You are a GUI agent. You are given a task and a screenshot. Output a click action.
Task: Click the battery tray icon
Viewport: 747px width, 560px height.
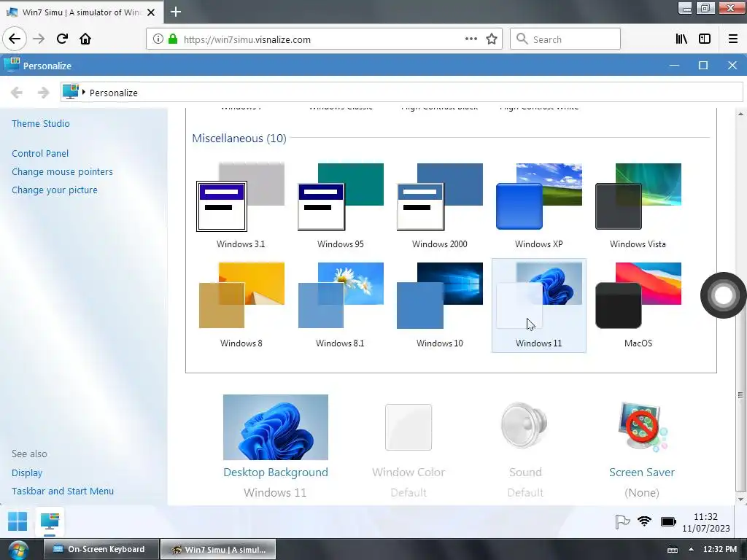(x=668, y=522)
